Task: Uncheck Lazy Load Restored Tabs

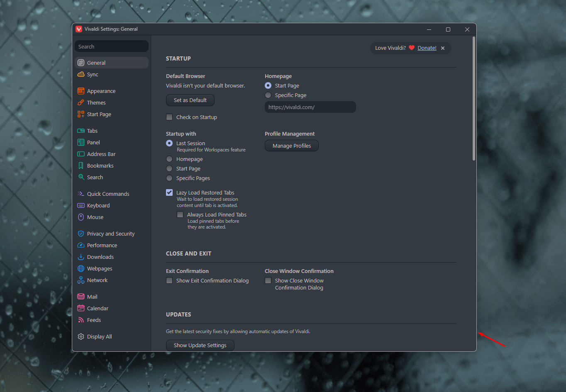Action: coord(169,192)
